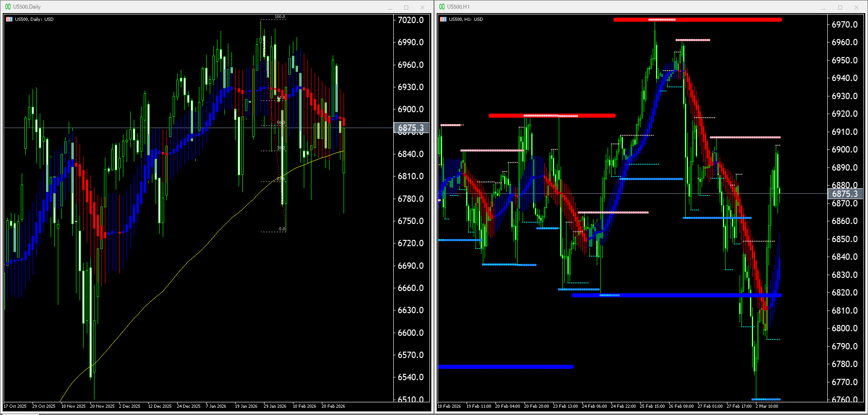Image resolution: width=868 pixels, height=415 pixels.
Task: Click '20 Feb 2026' on Daily time axis
Action: click(333, 406)
